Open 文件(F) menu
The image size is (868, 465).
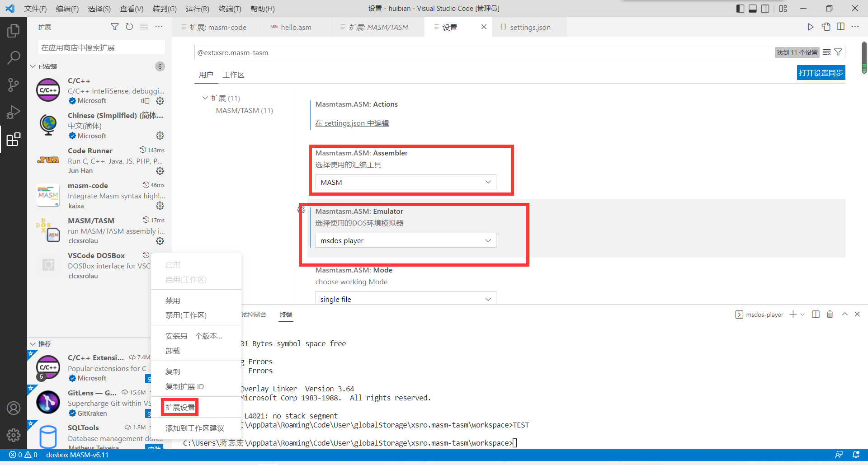[35, 9]
